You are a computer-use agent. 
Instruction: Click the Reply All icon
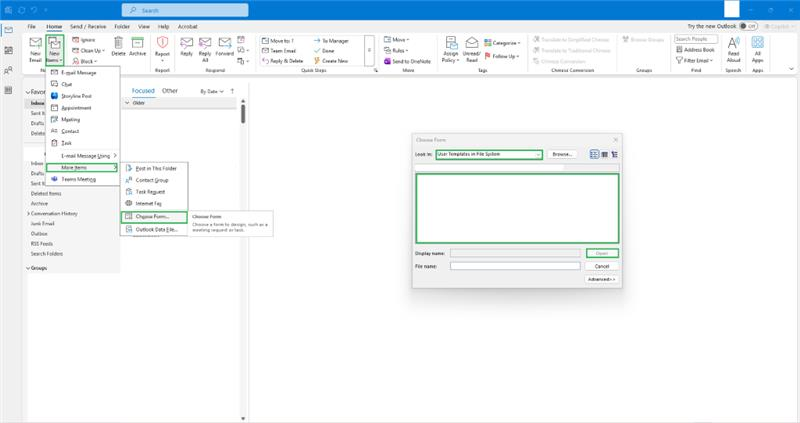tap(205, 42)
